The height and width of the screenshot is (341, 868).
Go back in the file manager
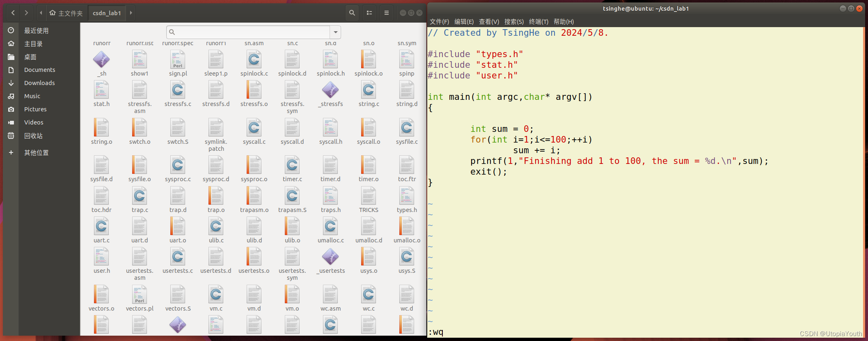tap(13, 13)
